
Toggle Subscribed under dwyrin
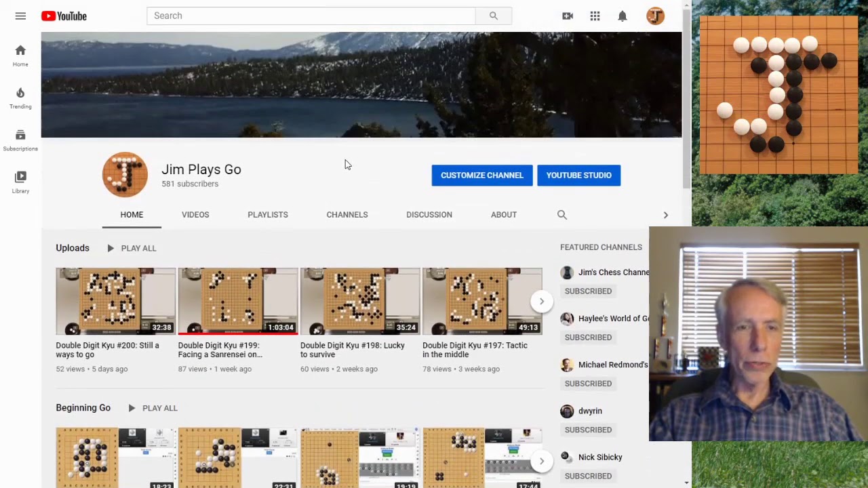[588, 430]
